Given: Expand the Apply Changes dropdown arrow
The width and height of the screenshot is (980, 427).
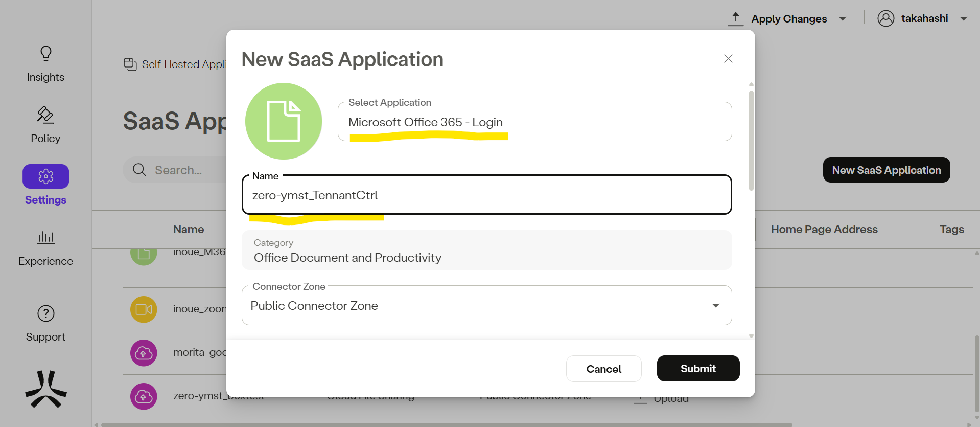Looking at the screenshot, I should coord(843,19).
